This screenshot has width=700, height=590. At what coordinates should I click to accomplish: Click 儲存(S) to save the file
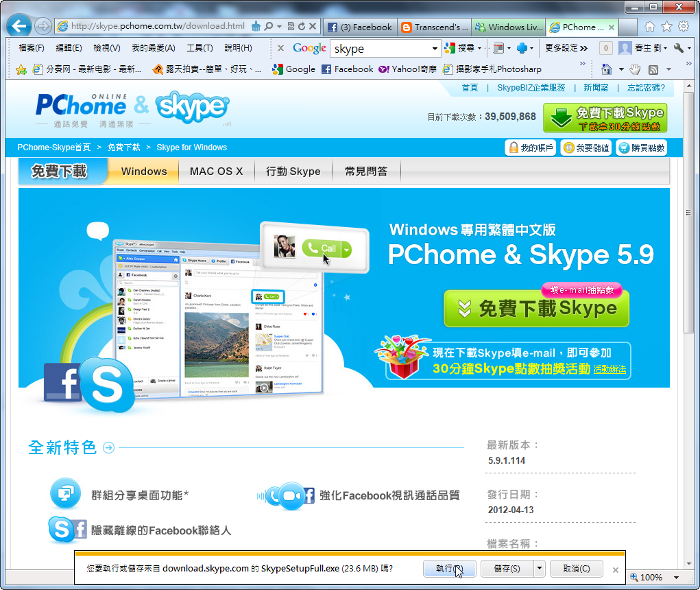507,569
